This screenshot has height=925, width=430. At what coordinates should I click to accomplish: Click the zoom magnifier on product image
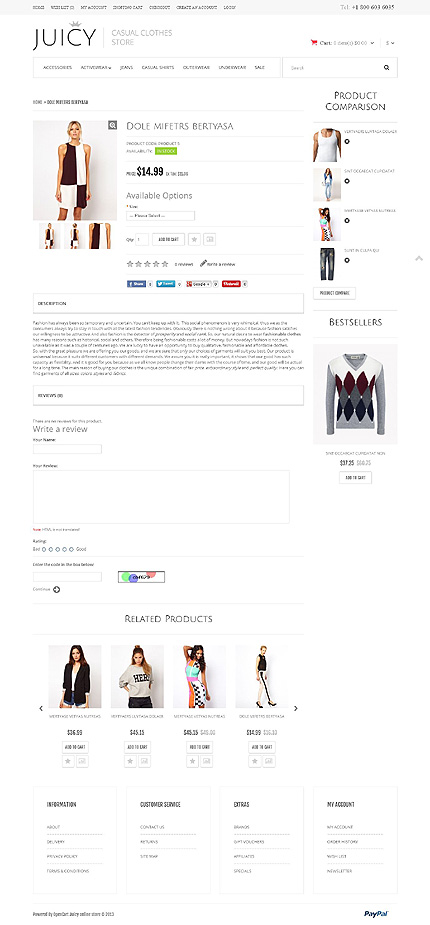point(112,125)
